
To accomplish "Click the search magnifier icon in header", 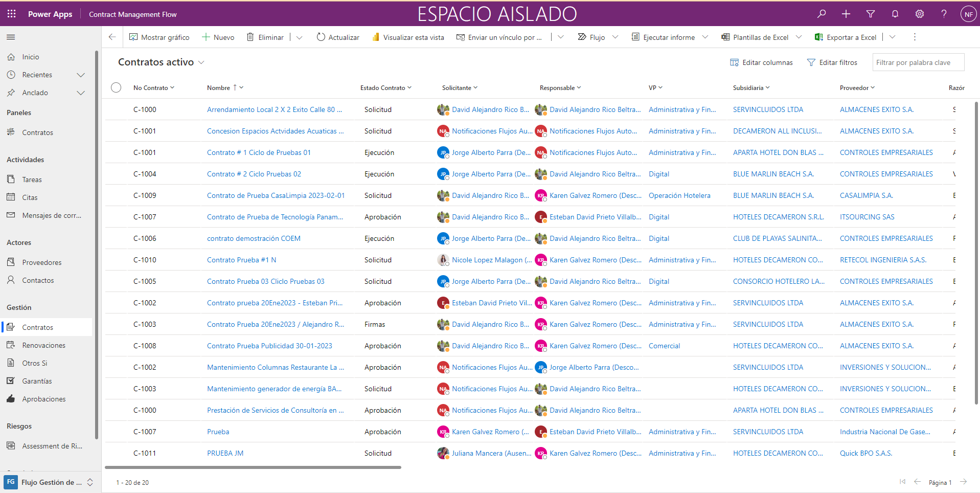I will click(x=822, y=14).
